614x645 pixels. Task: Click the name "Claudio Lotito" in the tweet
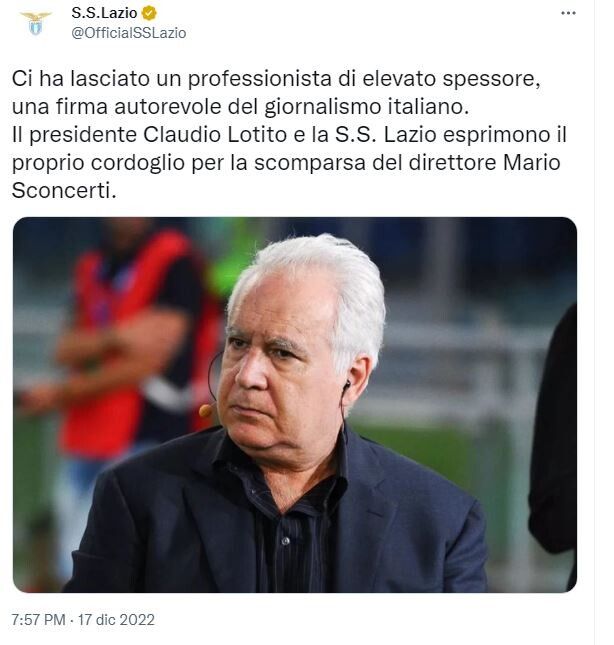[215, 135]
